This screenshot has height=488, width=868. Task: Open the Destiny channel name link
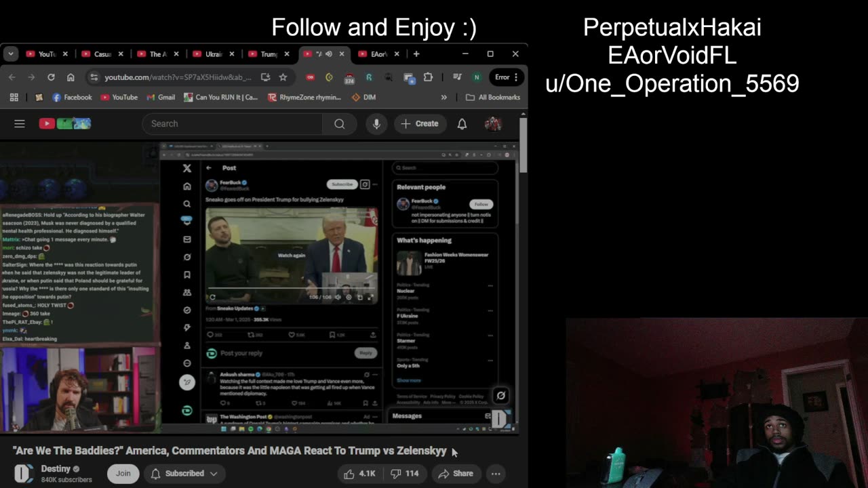coord(56,468)
